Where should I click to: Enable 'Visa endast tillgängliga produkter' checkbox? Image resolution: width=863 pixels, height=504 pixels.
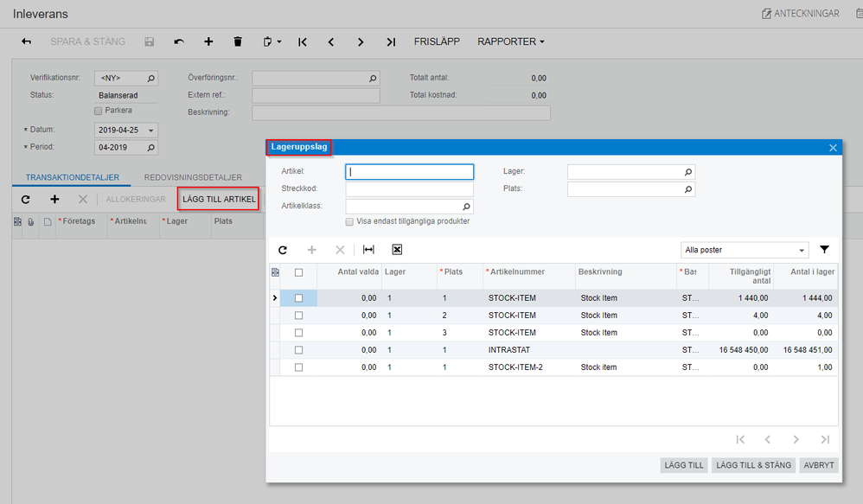click(x=349, y=221)
